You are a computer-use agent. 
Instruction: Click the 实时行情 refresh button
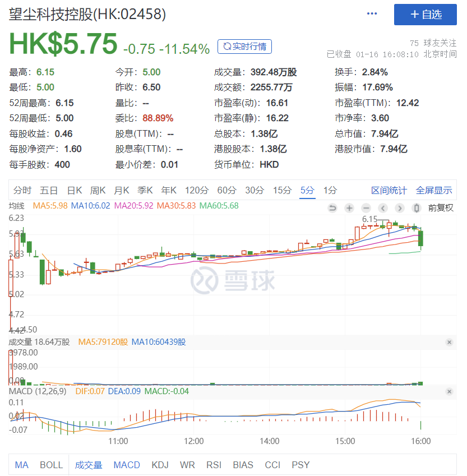[x=244, y=47]
